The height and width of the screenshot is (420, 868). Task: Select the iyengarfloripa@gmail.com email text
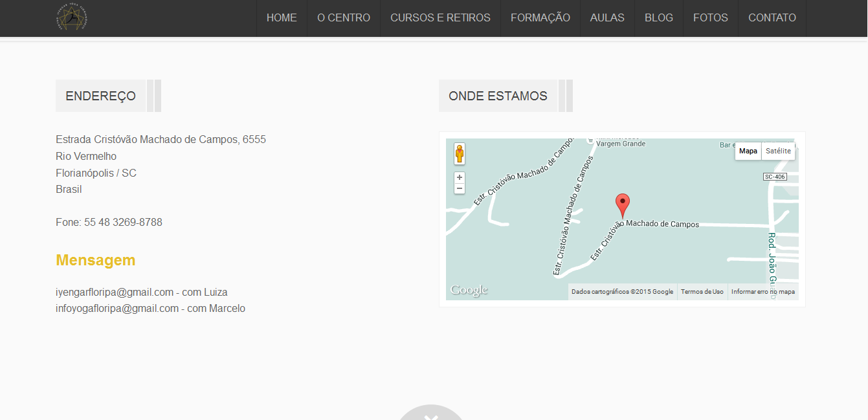[x=115, y=292]
